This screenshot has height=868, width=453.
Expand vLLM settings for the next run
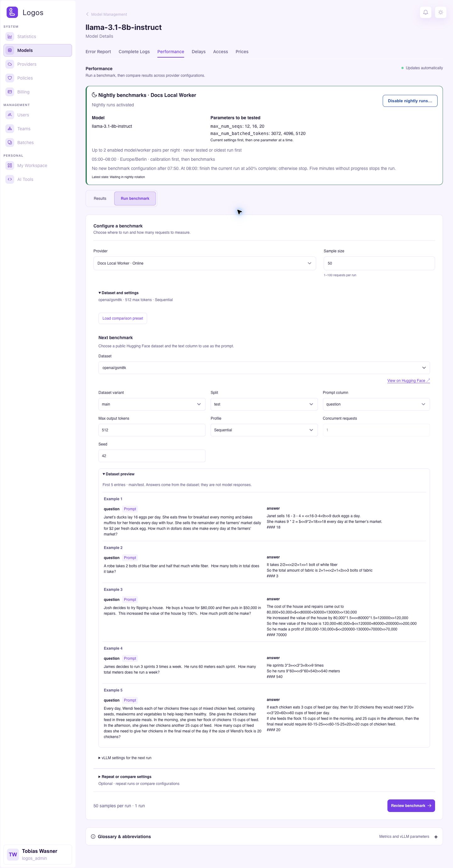[x=125, y=758]
